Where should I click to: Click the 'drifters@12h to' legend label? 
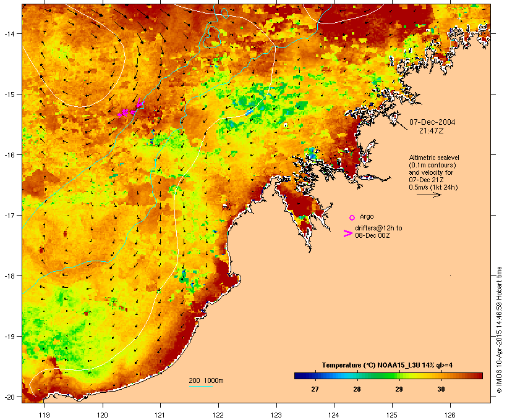click(378, 228)
